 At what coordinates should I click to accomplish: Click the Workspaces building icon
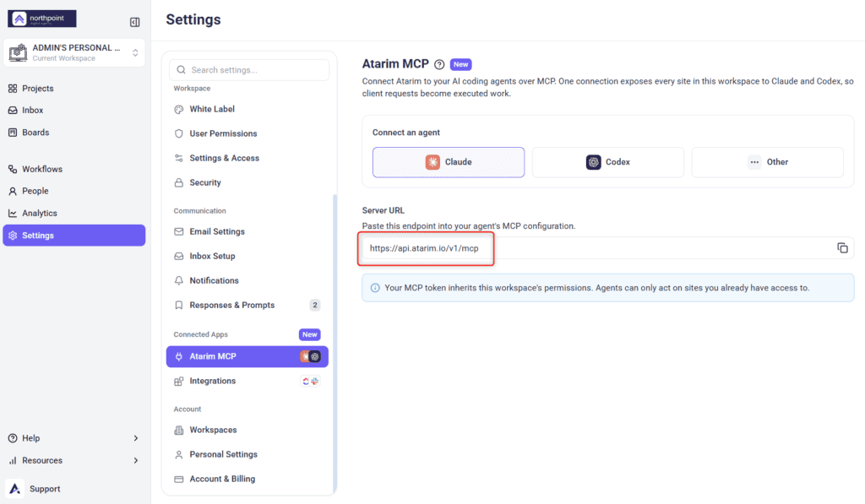click(x=179, y=430)
